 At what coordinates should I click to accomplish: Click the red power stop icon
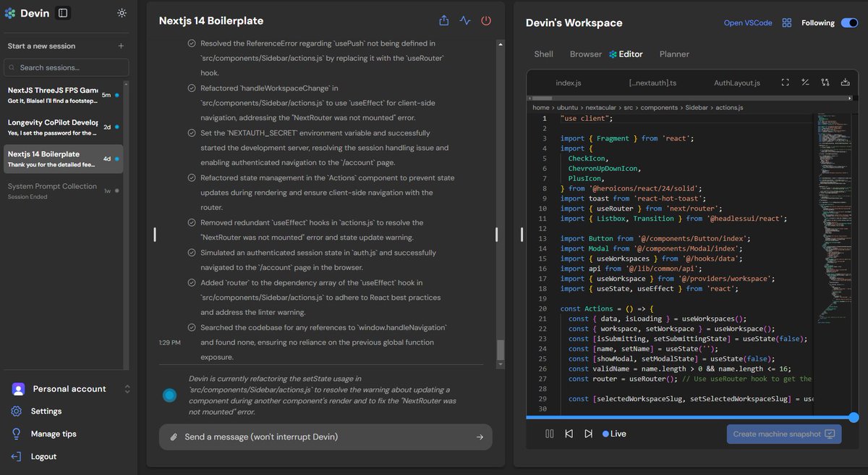coord(486,21)
